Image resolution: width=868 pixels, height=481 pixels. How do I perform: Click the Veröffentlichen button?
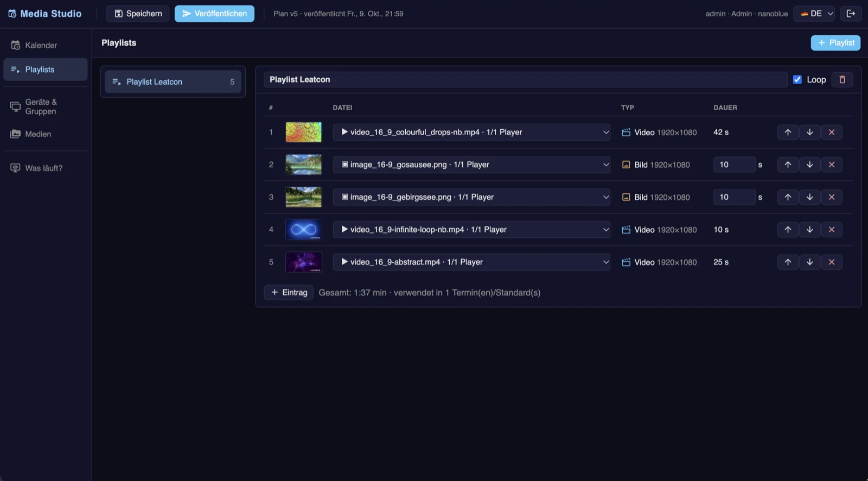pyautogui.click(x=214, y=14)
